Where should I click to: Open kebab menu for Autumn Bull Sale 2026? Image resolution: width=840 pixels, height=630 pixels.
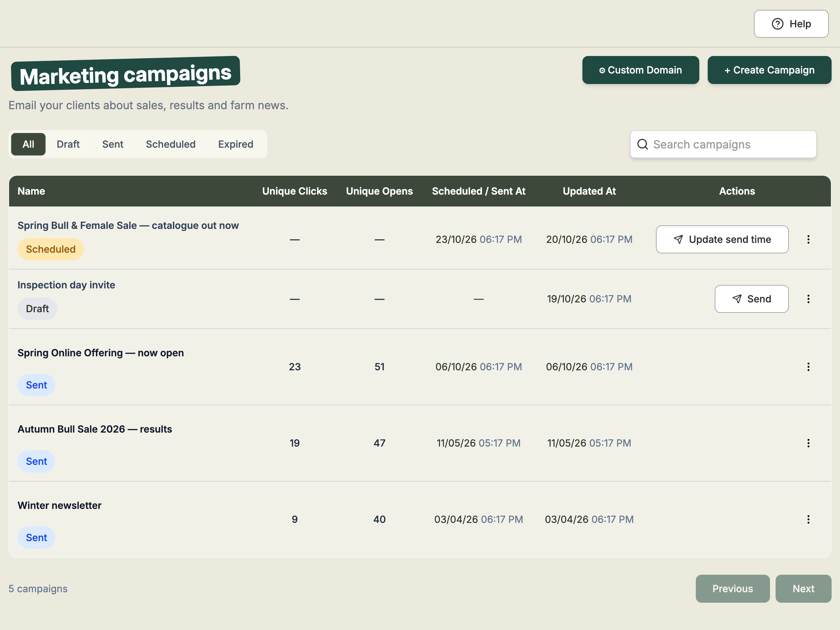point(808,443)
